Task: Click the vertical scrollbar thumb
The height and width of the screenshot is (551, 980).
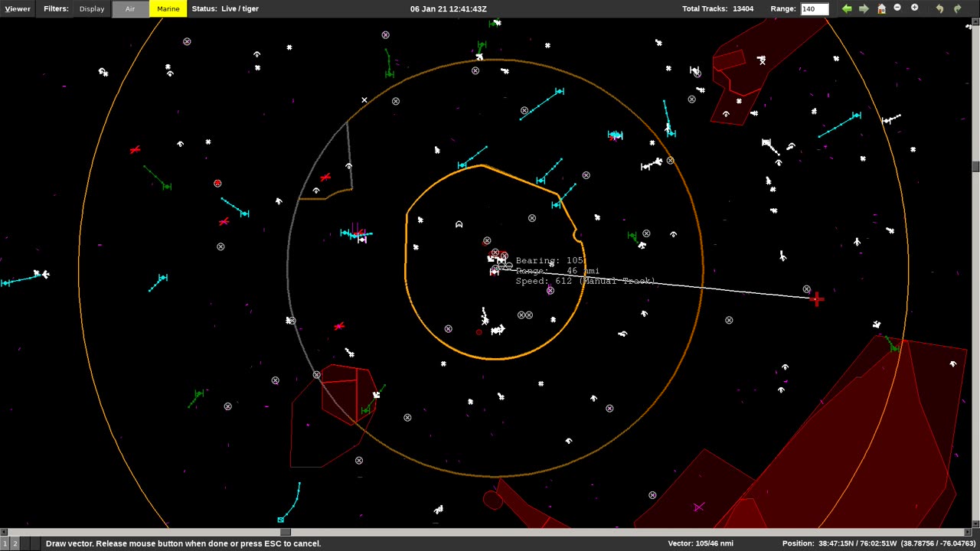Action: point(976,166)
